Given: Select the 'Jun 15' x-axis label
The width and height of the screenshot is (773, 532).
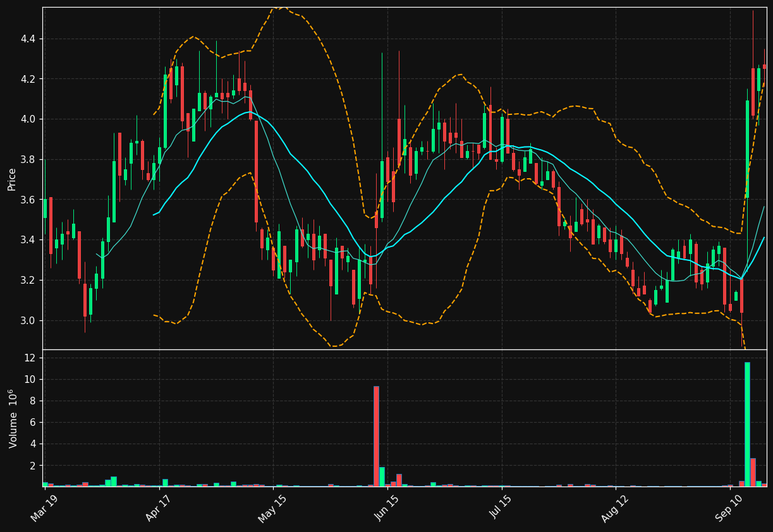Looking at the screenshot, I should [x=387, y=508].
